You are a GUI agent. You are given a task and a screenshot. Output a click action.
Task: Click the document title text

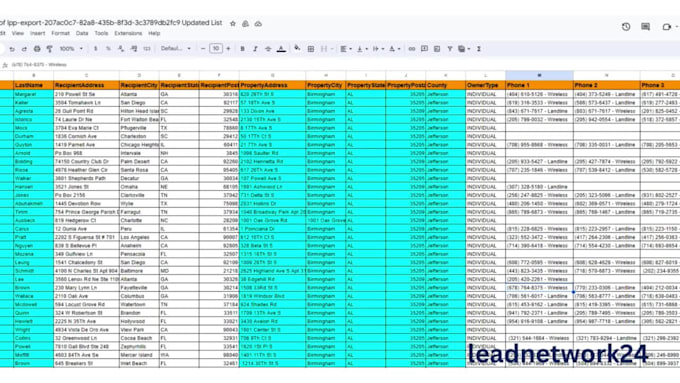pos(111,23)
